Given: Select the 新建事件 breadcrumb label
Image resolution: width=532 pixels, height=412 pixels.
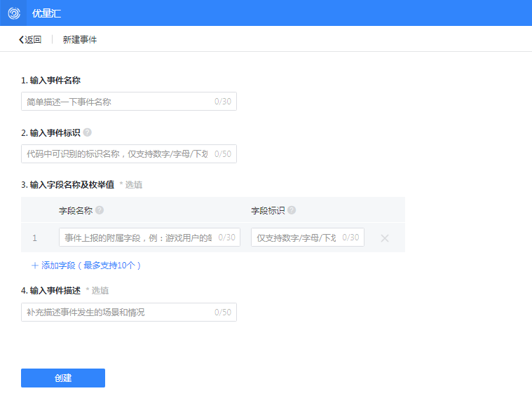Looking at the screenshot, I should click(80, 40).
